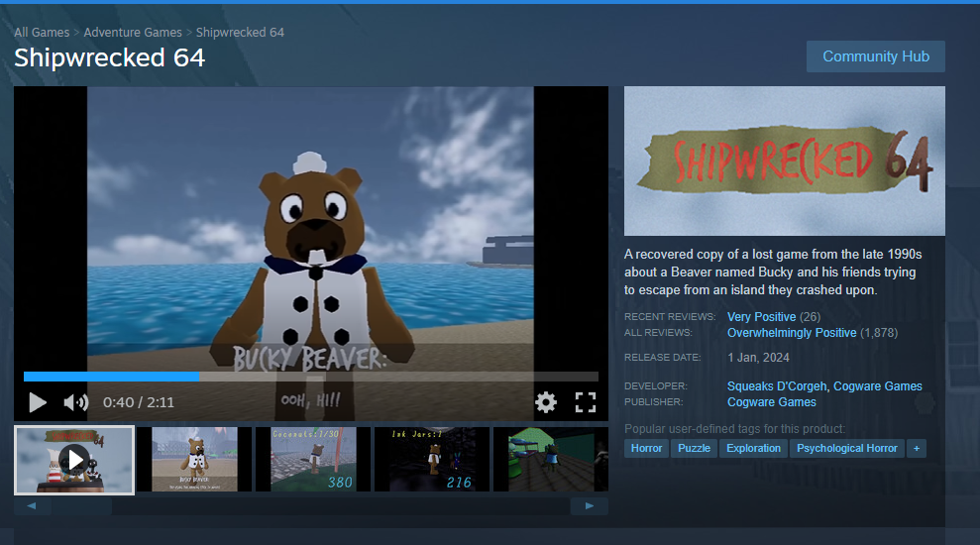Viewport: 980px width, 545px height.
Task: Open developer Squeaks D'Corgeh page
Action: pyautogui.click(x=777, y=386)
